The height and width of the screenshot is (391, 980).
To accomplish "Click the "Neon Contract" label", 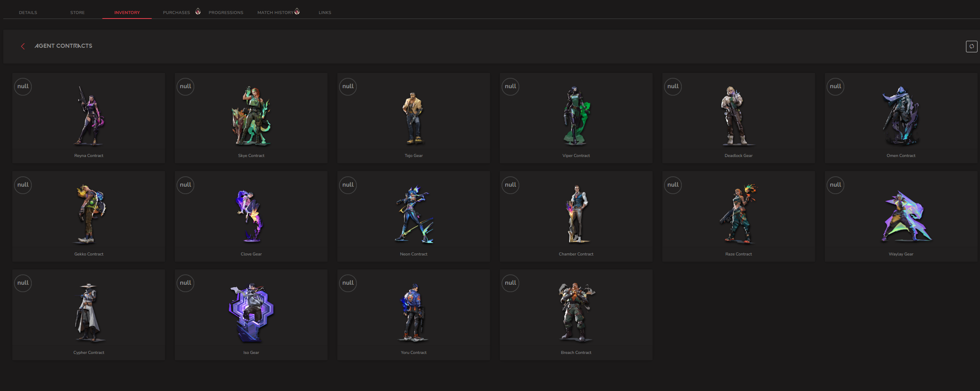I will pos(414,254).
